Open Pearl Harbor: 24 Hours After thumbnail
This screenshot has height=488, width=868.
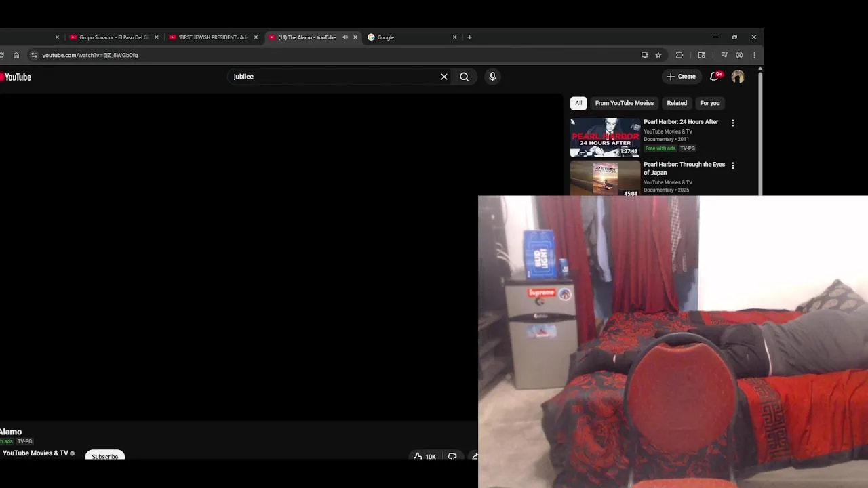pyautogui.click(x=605, y=138)
